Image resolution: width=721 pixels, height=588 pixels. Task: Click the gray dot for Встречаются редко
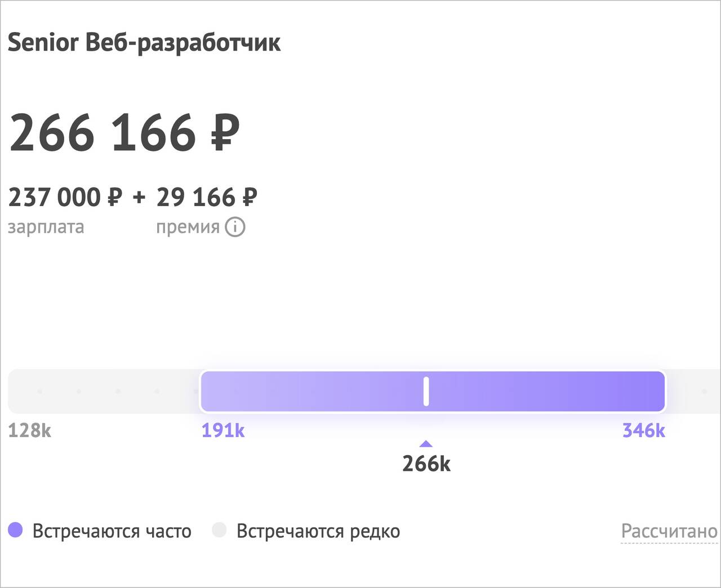click(x=219, y=530)
